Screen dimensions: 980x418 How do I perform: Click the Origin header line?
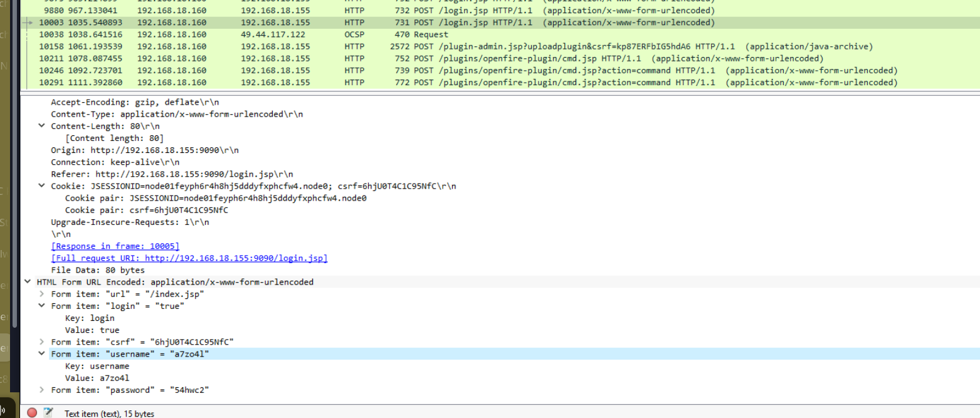144,150
